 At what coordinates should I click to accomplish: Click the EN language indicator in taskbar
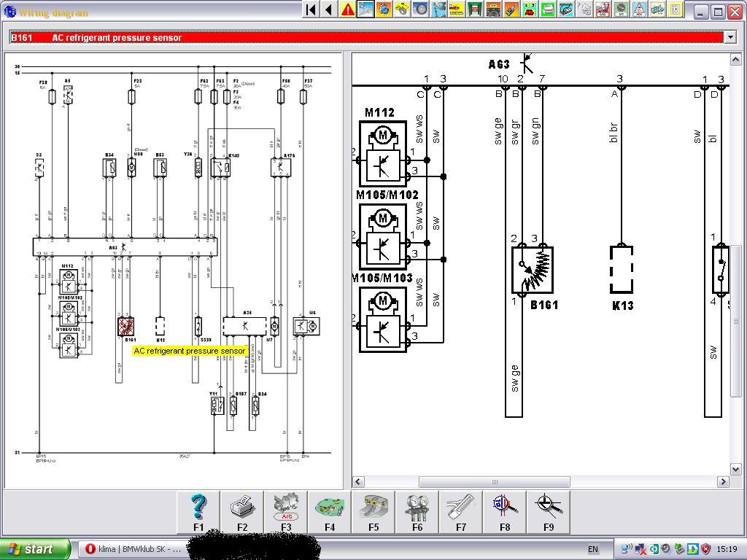[592, 549]
